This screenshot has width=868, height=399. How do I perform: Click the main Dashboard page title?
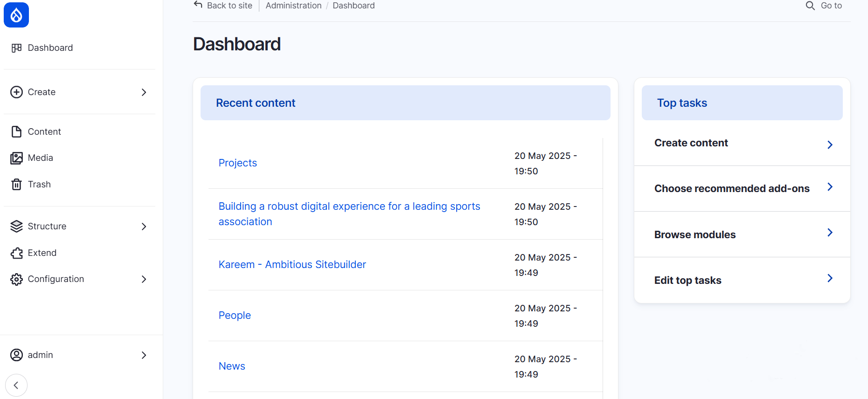237,44
